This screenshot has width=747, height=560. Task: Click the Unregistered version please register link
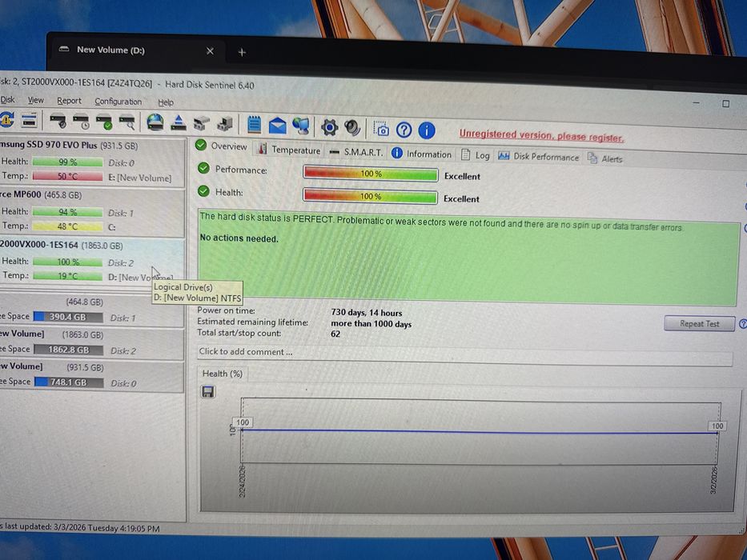point(542,136)
